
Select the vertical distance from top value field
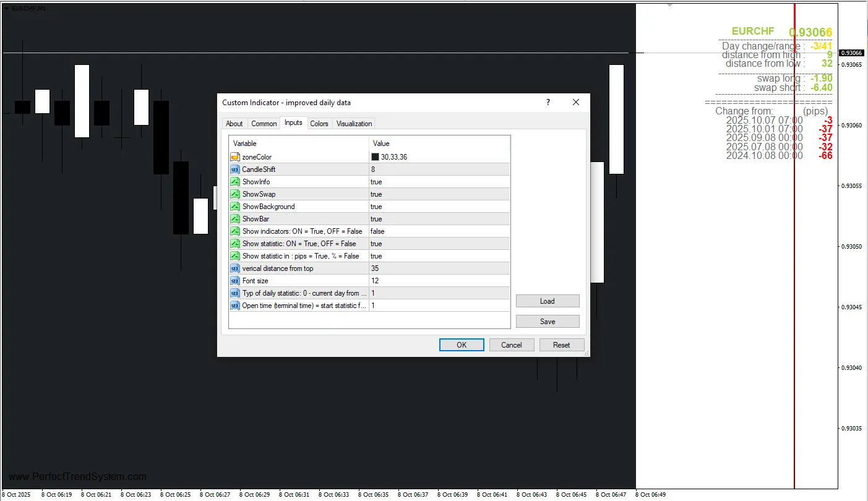439,268
